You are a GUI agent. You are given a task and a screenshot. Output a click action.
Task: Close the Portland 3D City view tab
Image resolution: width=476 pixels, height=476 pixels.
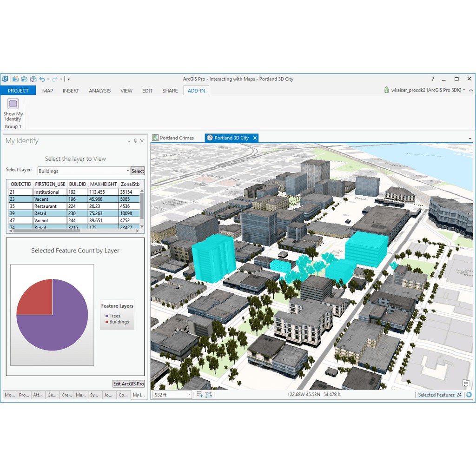pos(255,138)
